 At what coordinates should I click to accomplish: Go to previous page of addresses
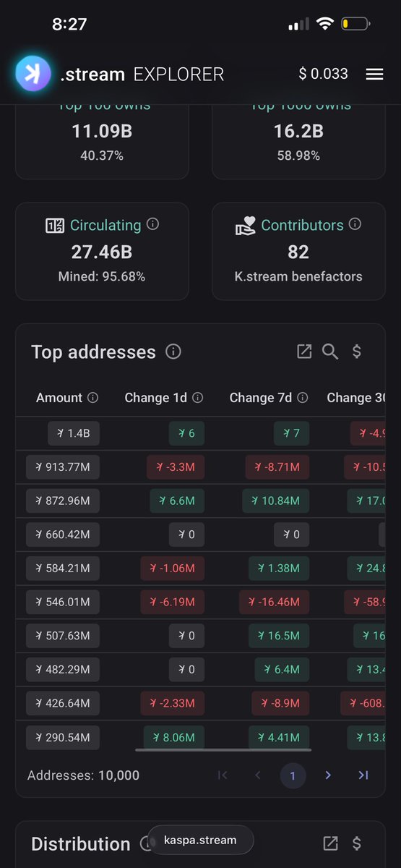click(x=258, y=775)
